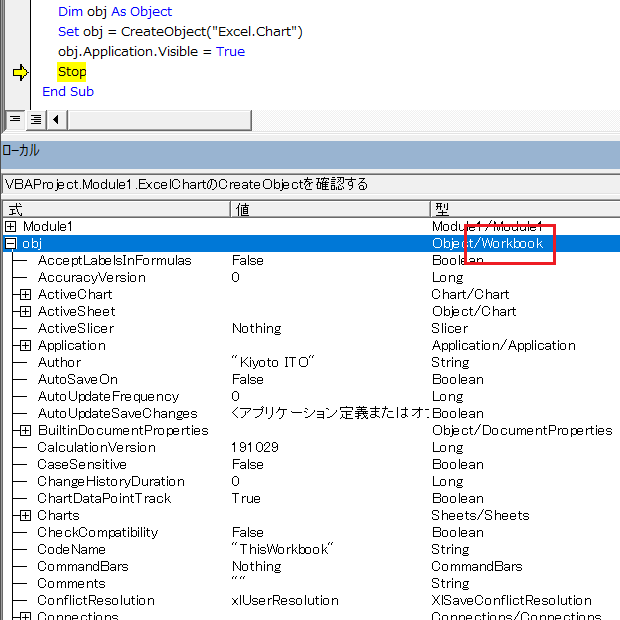The width and height of the screenshot is (620, 620).
Task: Click the Object/DocumentProperties type text
Action: pyautogui.click(x=522, y=431)
